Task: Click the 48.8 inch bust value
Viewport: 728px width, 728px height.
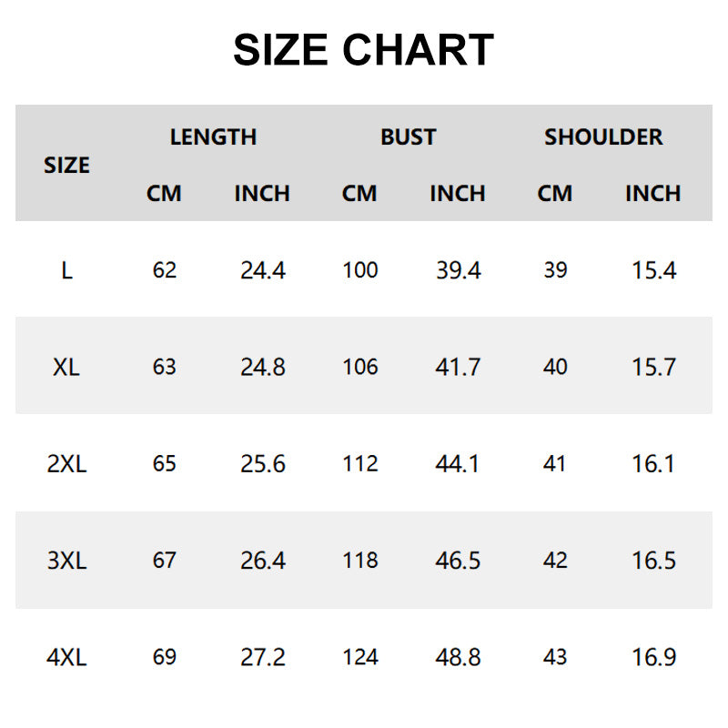Action: coord(458,657)
